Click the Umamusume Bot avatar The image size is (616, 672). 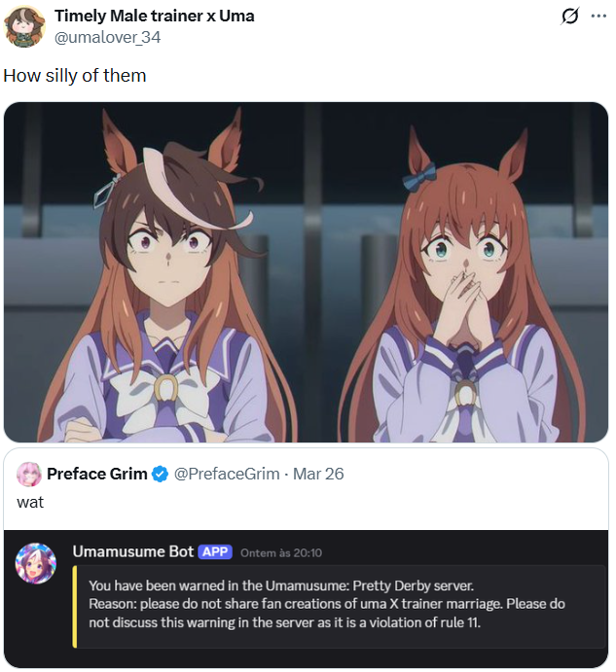pos(36,564)
